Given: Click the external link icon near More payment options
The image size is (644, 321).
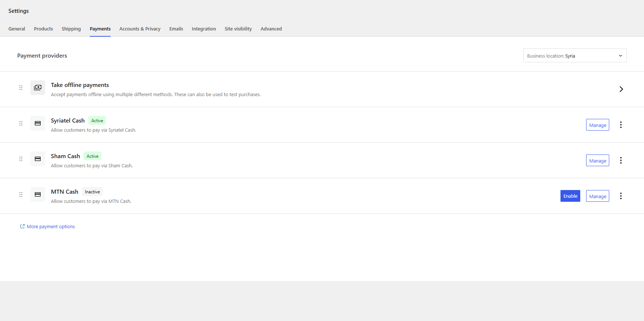Looking at the screenshot, I should click(x=22, y=226).
